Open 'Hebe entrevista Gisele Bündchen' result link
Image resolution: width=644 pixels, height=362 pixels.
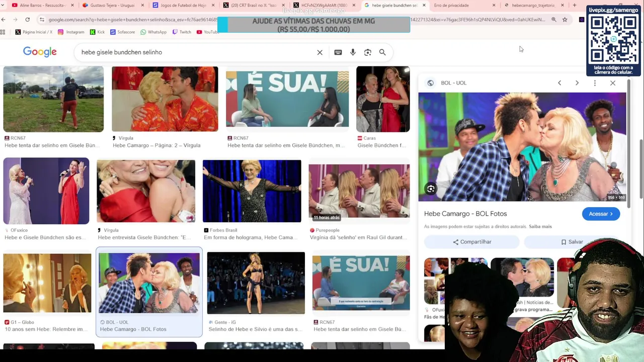[144, 237]
